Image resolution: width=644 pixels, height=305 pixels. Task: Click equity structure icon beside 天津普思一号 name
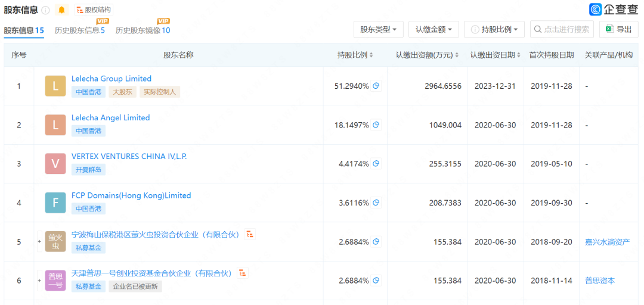(243, 273)
